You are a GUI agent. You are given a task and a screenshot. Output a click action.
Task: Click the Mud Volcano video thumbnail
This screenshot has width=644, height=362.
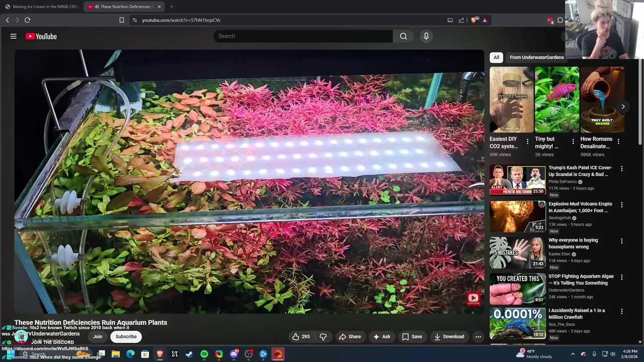pos(517,217)
